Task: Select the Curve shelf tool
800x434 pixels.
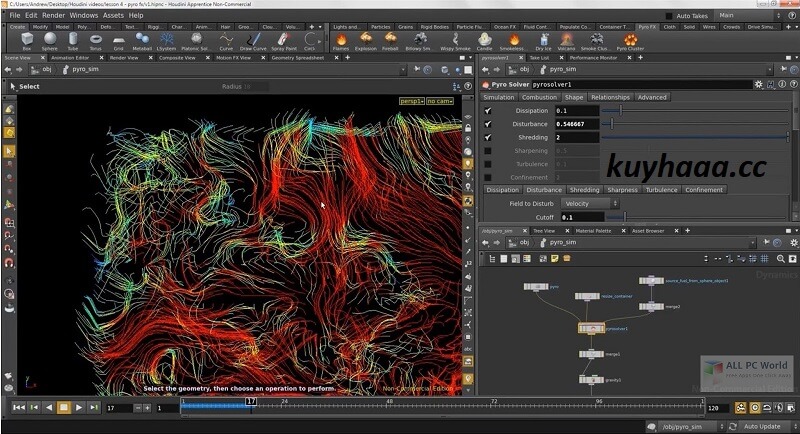Action: point(226,41)
